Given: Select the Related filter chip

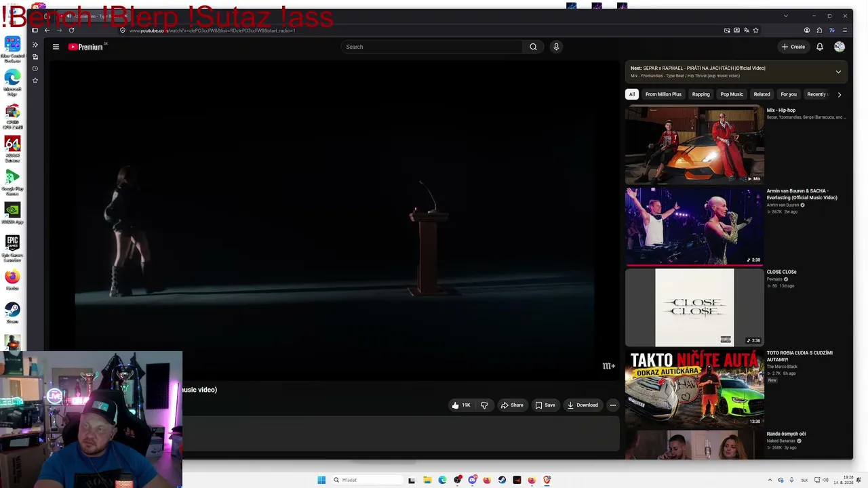Looking at the screenshot, I should [x=762, y=94].
